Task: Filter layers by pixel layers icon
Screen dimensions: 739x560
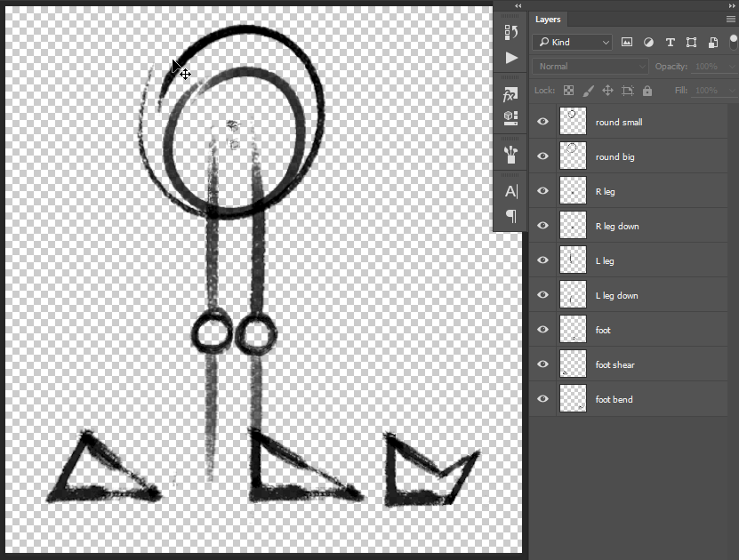Action: (627, 42)
